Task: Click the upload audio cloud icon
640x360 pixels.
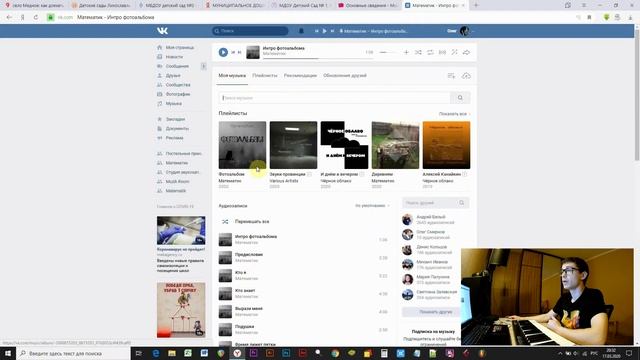Action: 466,76
